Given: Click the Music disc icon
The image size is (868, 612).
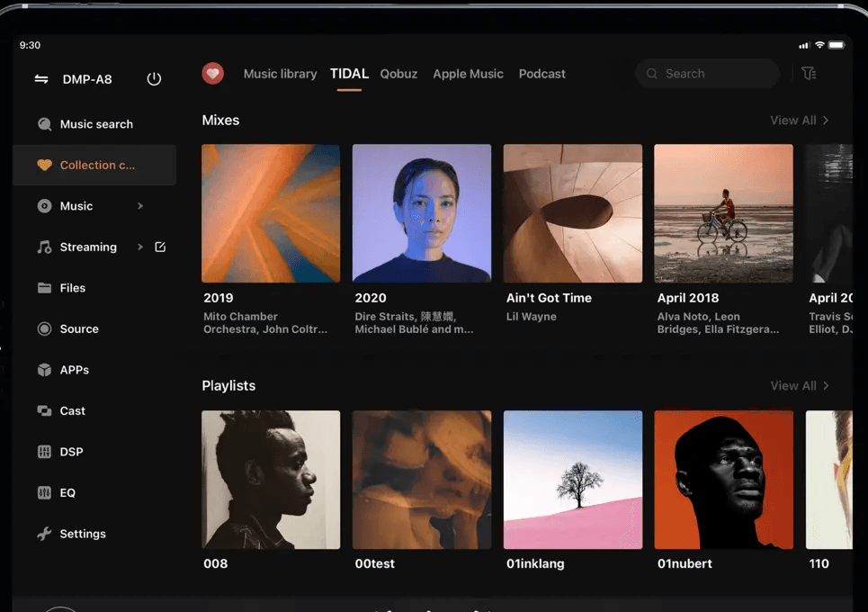Looking at the screenshot, I should 44,206.
